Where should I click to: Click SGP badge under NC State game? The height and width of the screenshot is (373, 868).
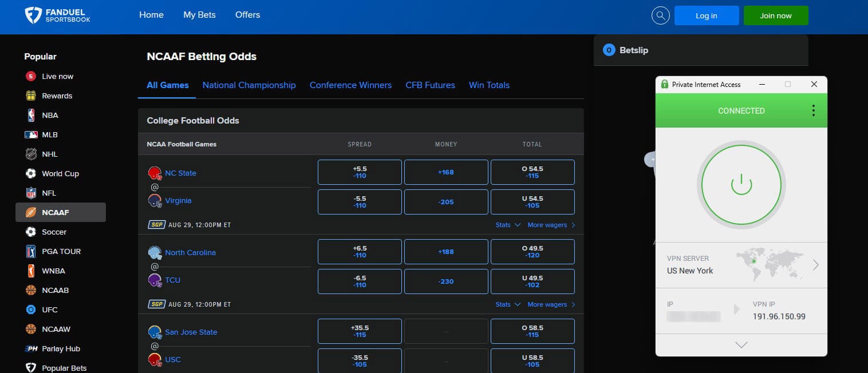(156, 225)
